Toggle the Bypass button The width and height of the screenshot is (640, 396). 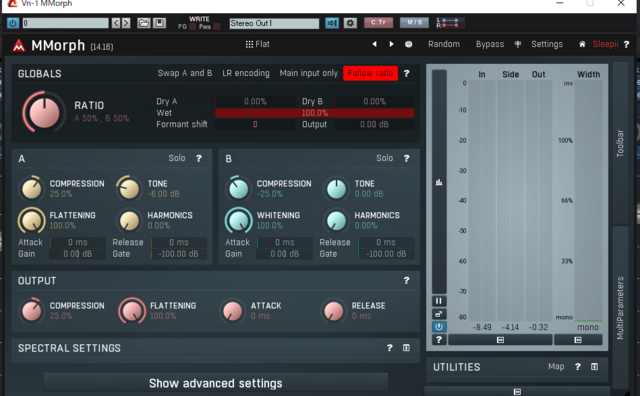pos(490,44)
